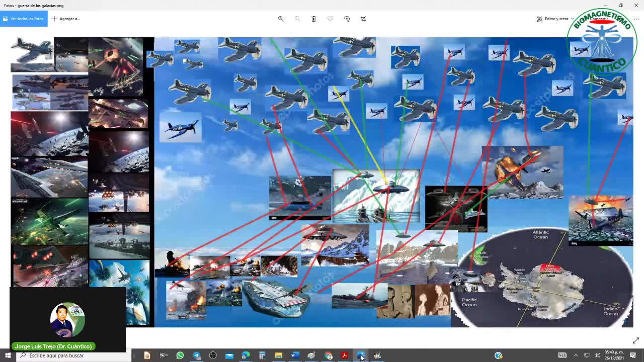Mark photo as favorite with heart icon
The image size is (644, 362).
[x=330, y=19]
